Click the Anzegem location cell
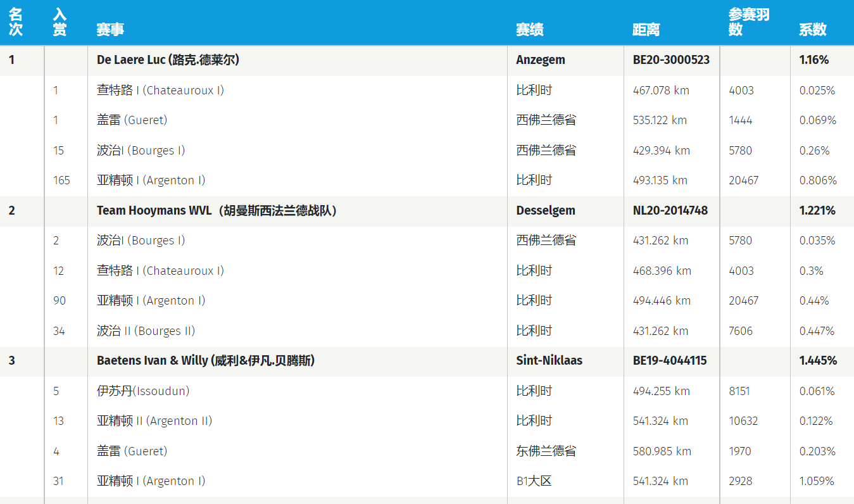Viewport: 854px width, 504px height. click(x=541, y=60)
